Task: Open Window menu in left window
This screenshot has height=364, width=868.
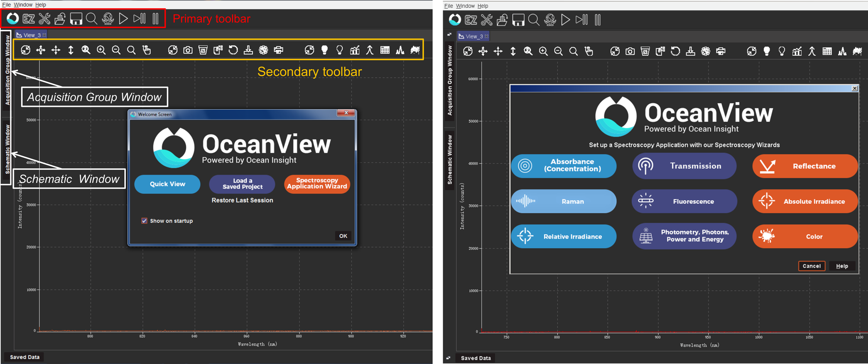Action: click(23, 4)
